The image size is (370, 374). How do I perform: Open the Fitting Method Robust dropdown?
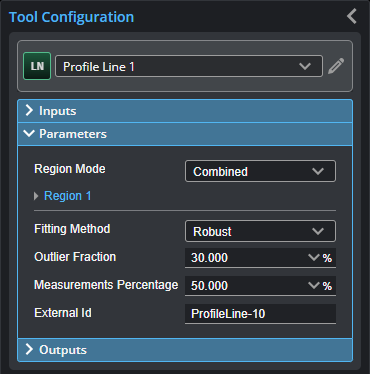(260, 231)
